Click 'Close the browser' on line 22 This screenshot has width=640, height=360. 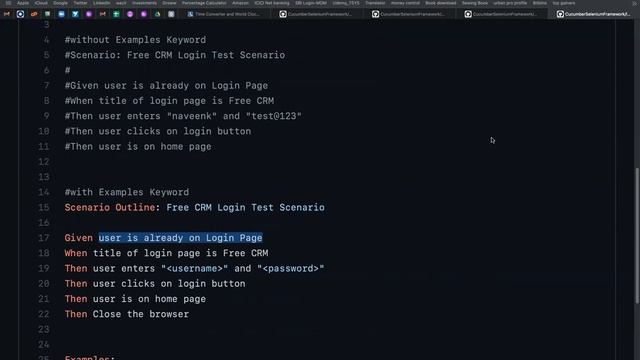[x=141, y=314]
